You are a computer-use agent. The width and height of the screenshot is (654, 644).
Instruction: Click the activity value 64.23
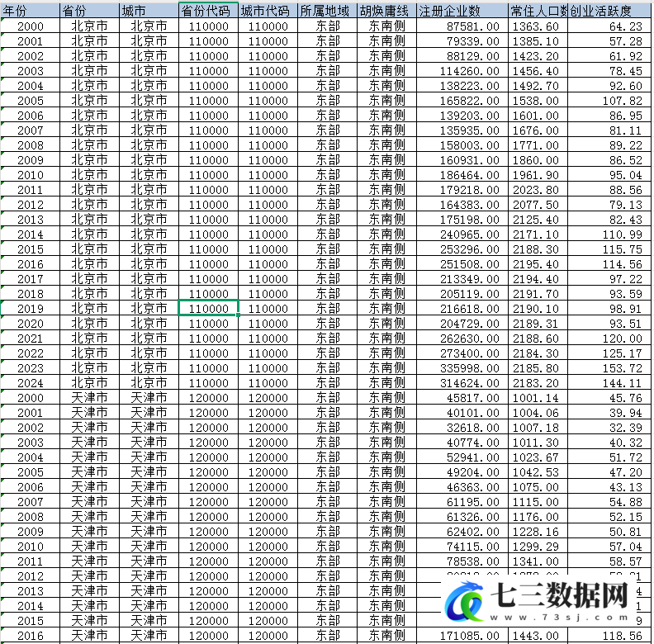pos(609,26)
